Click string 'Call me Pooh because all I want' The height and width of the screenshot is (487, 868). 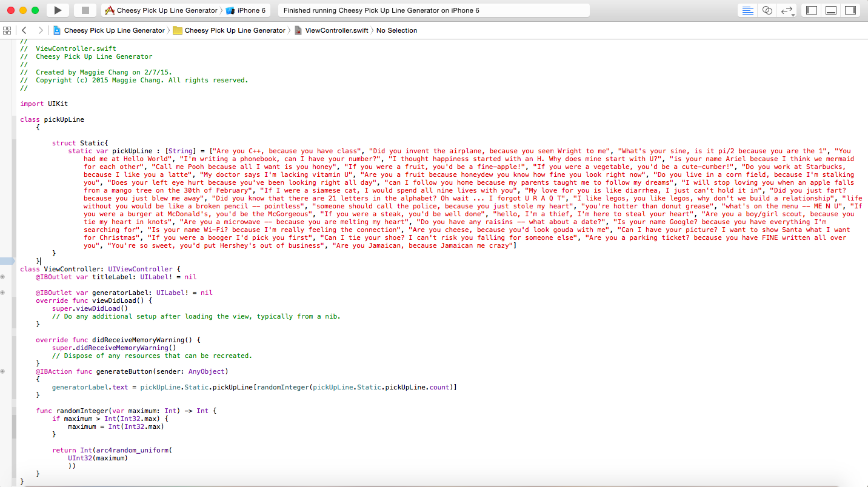(x=245, y=167)
